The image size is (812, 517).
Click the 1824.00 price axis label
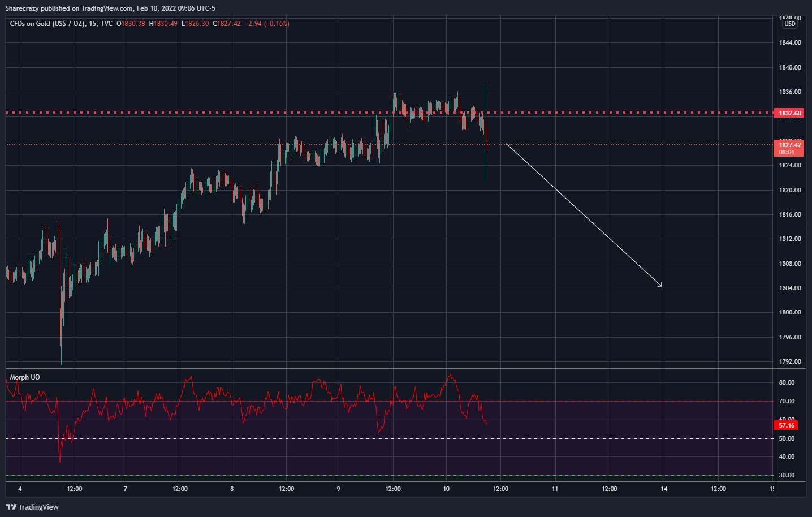point(790,165)
